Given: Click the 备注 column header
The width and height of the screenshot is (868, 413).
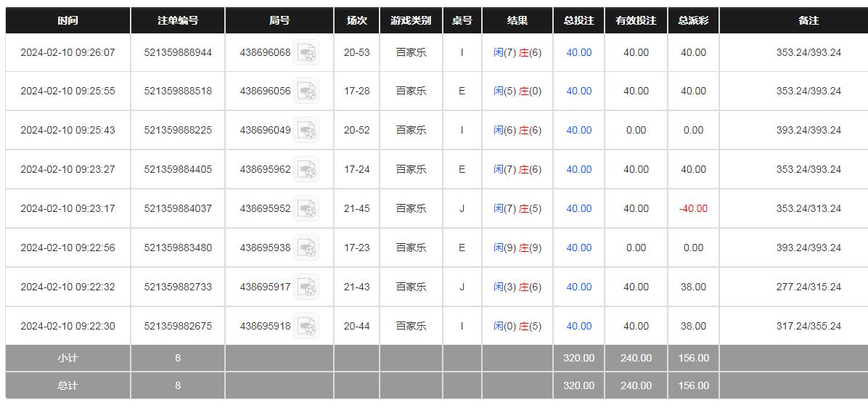Looking at the screenshot, I should [808, 21].
